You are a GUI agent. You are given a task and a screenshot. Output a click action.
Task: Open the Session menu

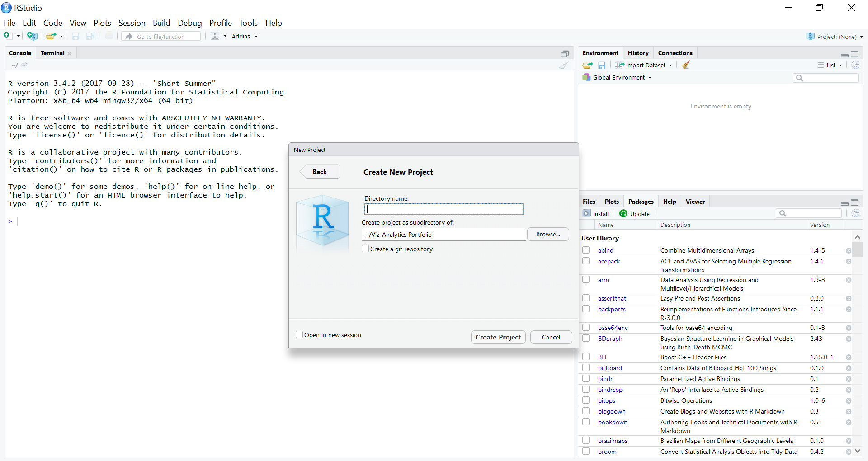click(132, 23)
